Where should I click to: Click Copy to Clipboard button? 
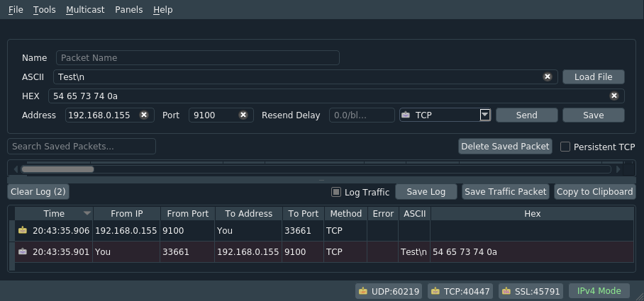[x=595, y=191]
